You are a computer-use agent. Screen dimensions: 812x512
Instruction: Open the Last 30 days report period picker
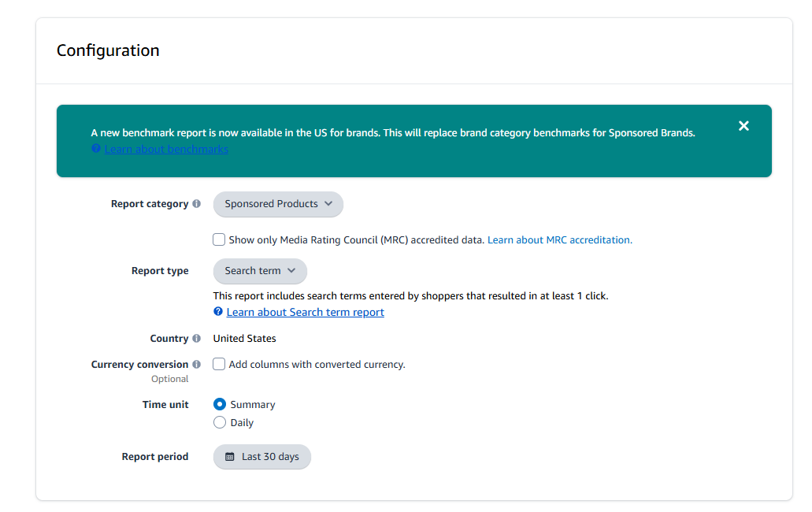coord(262,457)
